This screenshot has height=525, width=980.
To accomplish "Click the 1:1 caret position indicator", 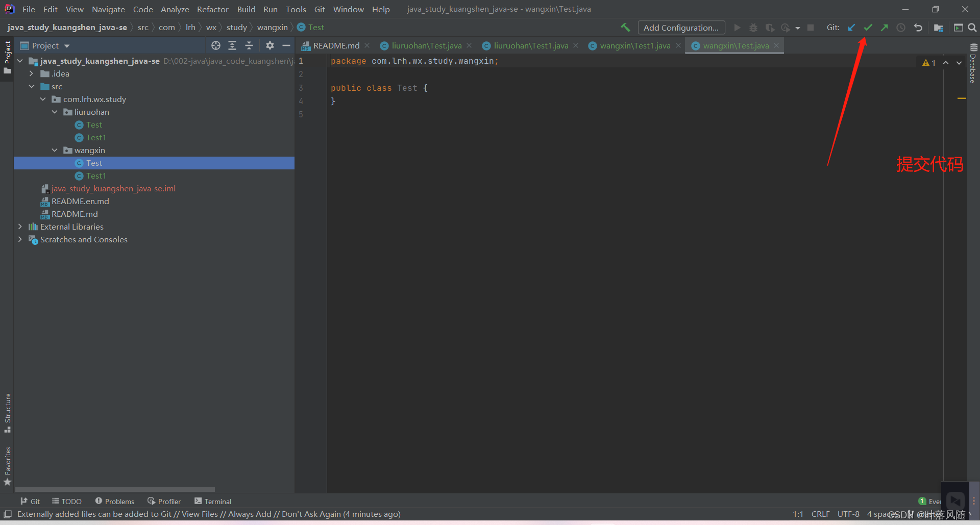I will point(798,514).
